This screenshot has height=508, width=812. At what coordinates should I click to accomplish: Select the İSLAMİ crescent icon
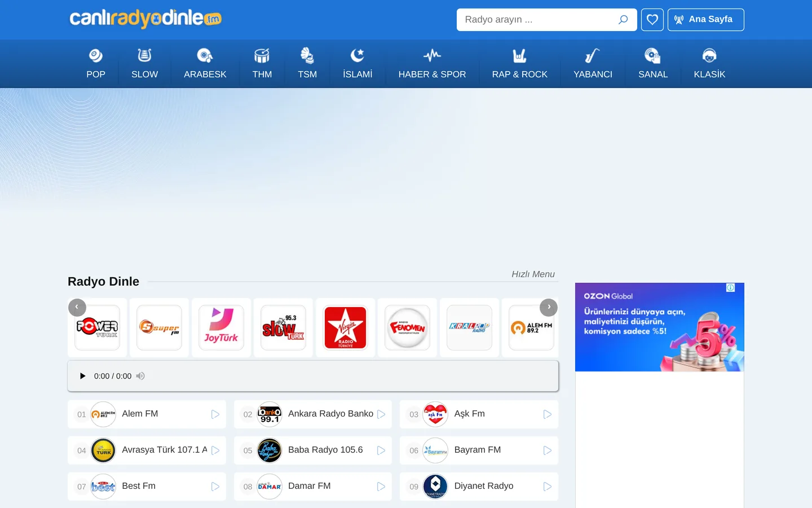coord(358,55)
